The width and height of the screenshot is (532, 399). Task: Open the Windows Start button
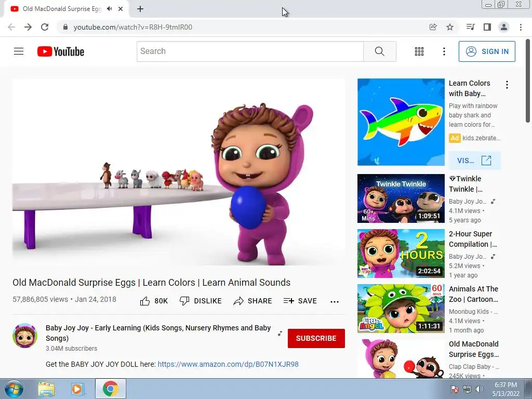pos(14,389)
